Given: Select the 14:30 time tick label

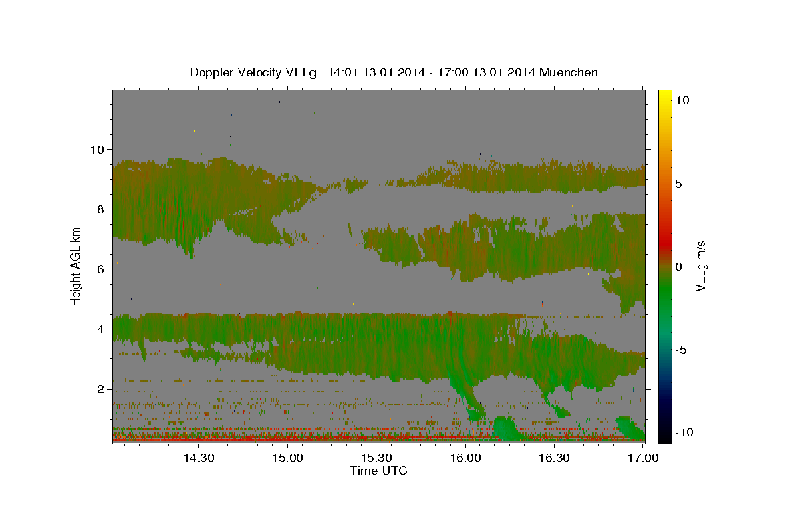Looking at the screenshot, I should (199, 458).
